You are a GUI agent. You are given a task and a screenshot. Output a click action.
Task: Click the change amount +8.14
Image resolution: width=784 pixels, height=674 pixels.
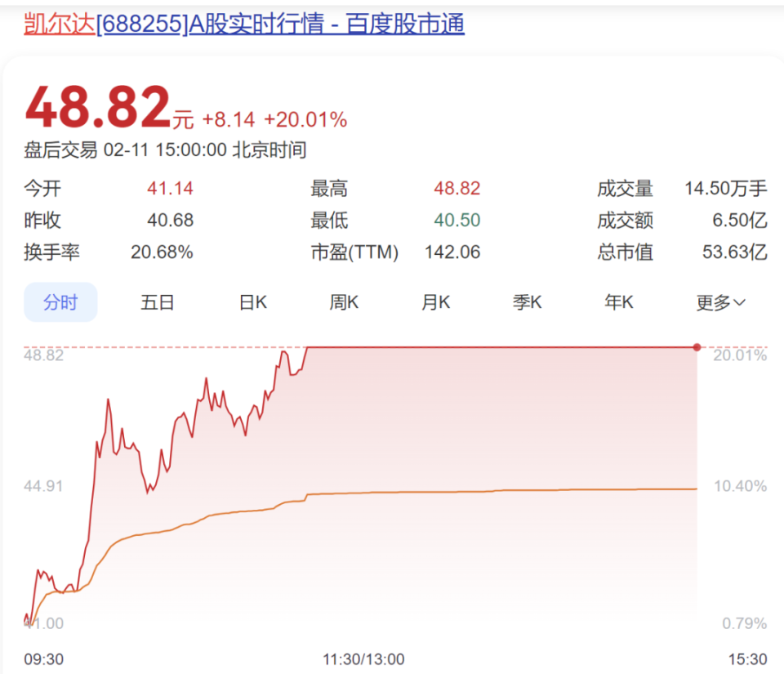(229, 120)
